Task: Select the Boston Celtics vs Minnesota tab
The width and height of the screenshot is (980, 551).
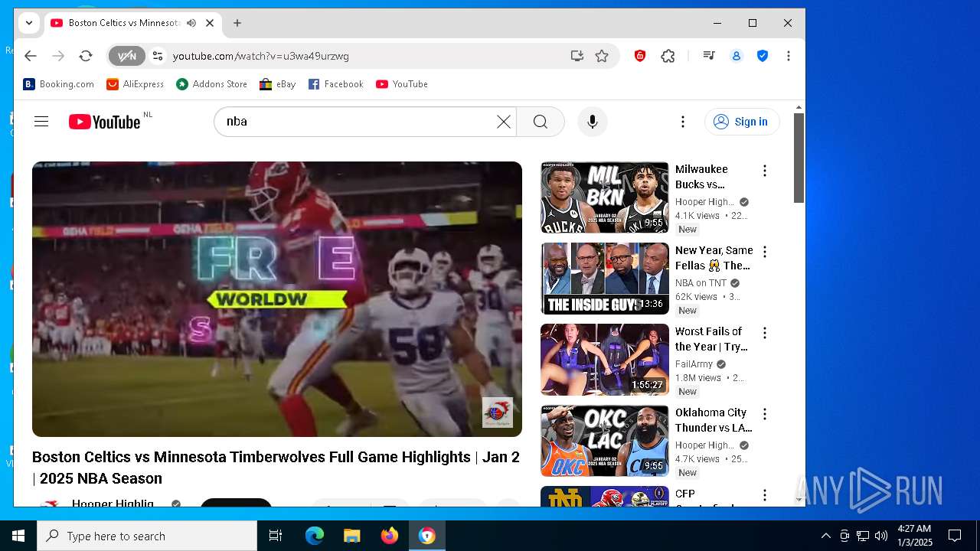Action: [x=124, y=23]
